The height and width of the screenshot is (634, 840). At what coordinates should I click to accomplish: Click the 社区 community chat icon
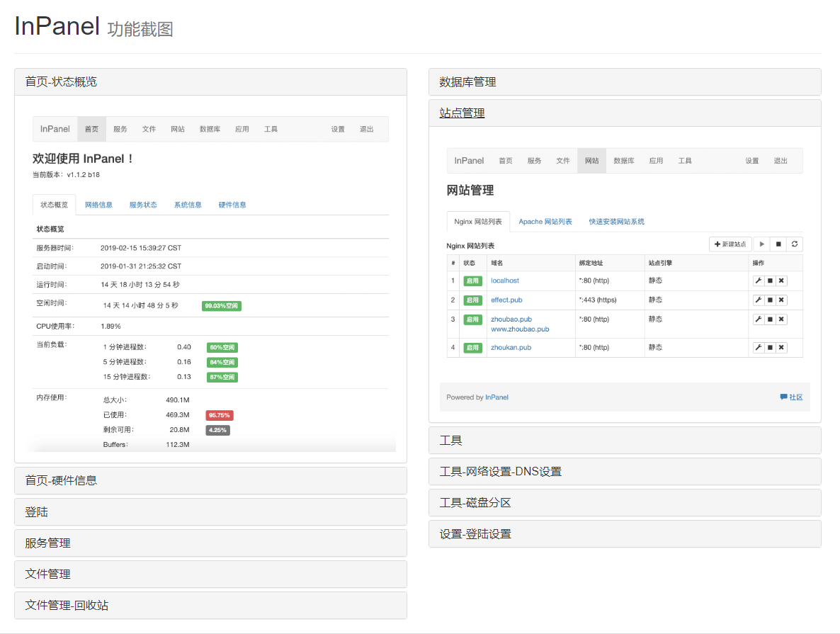[783, 397]
